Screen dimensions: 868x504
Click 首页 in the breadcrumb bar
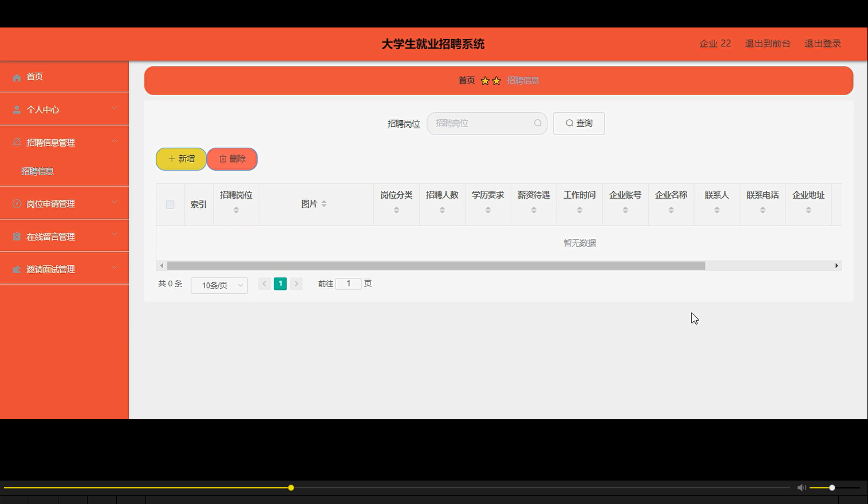[467, 80]
